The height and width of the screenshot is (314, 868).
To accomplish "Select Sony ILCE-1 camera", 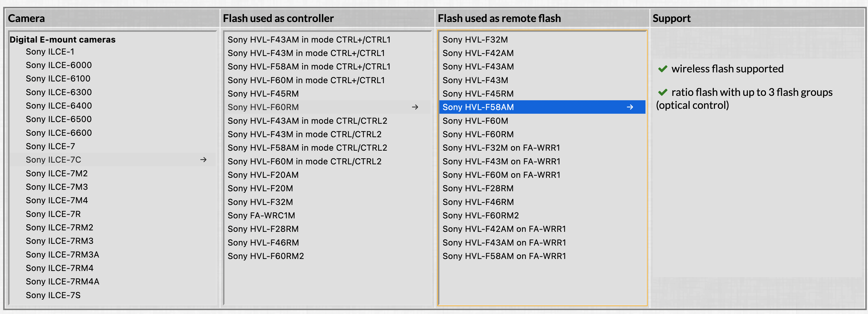I will (50, 52).
